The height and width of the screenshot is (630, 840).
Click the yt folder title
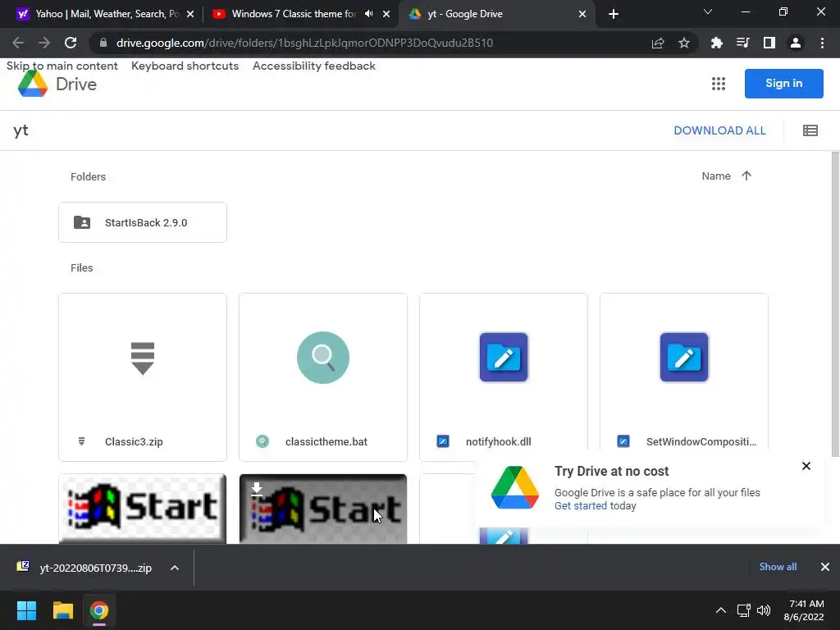pos(21,130)
